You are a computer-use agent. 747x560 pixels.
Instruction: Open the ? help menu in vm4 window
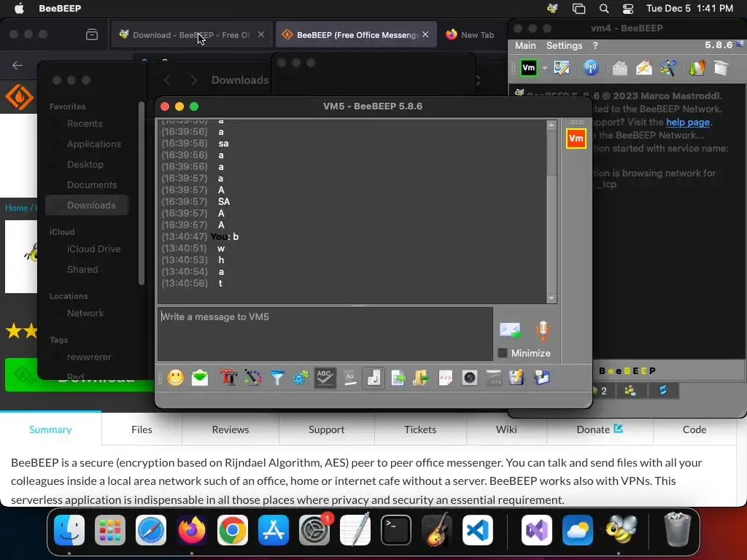(595, 46)
